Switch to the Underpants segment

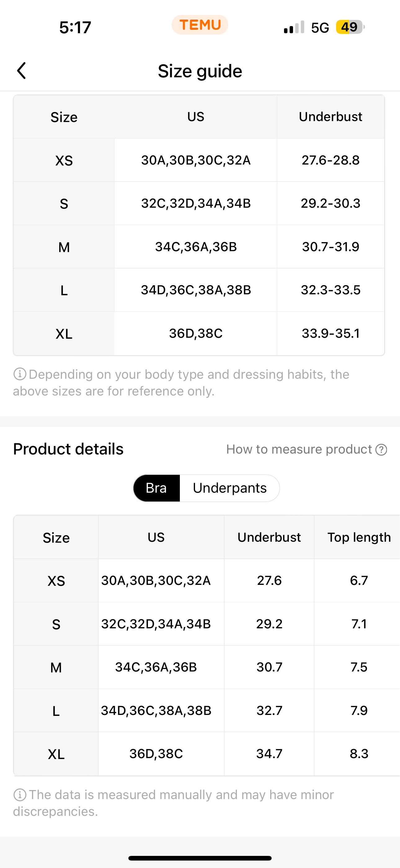tap(230, 488)
